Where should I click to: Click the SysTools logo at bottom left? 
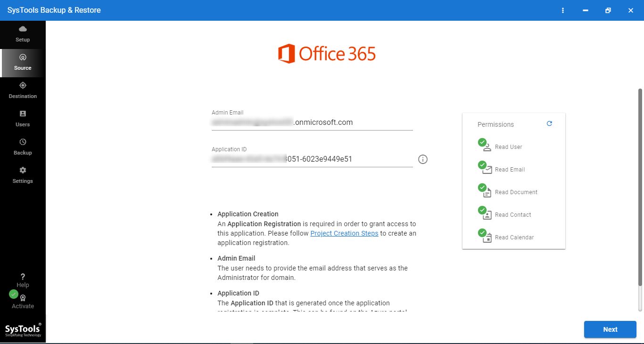[x=23, y=328]
